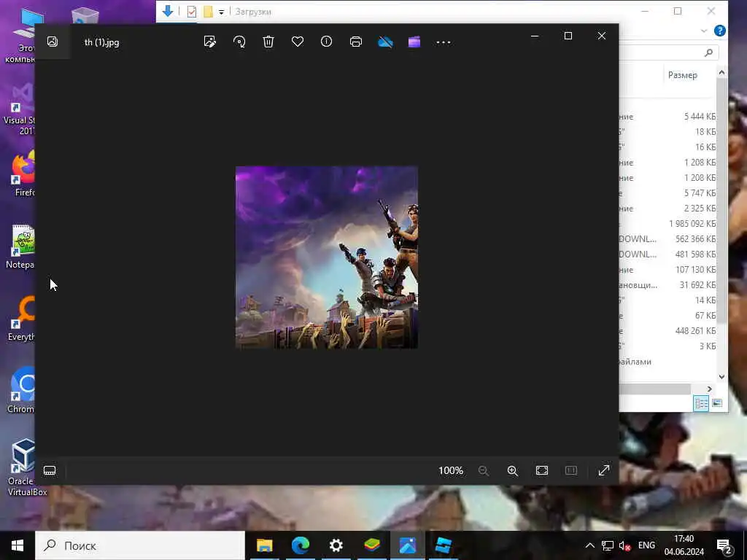
Task: Open the See more three-dots menu
Action: 443,42
